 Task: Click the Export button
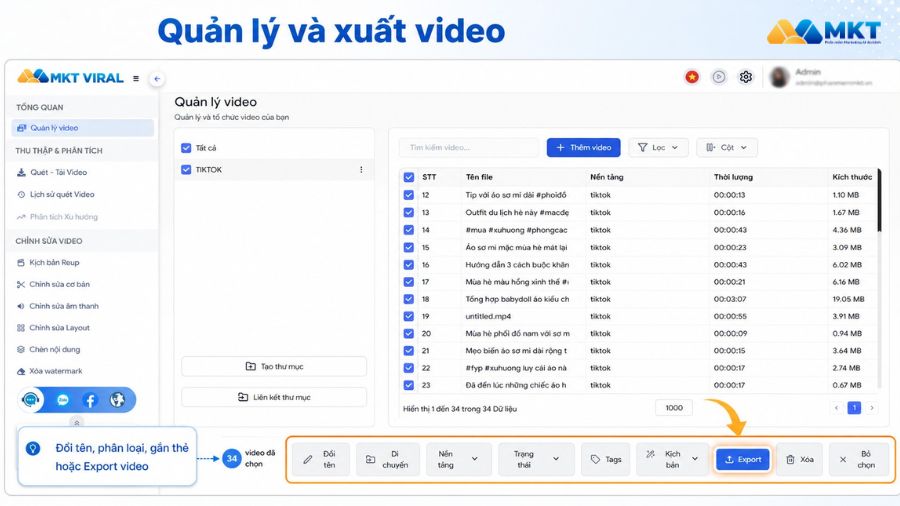pyautogui.click(x=743, y=460)
